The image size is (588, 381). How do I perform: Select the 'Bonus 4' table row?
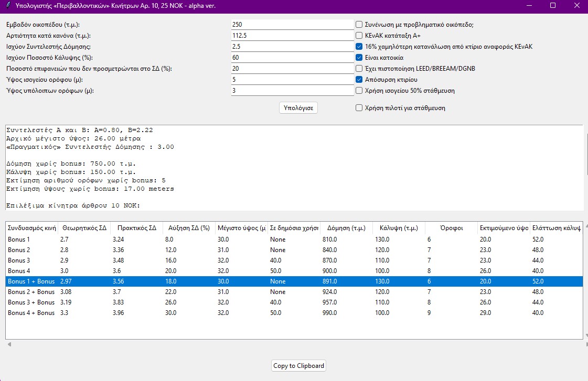(x=294, y=271)
